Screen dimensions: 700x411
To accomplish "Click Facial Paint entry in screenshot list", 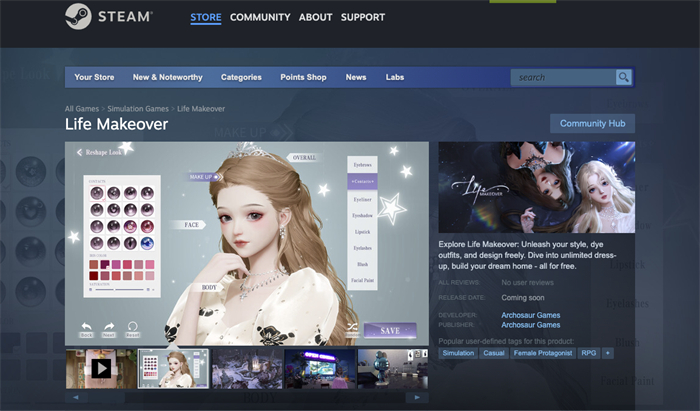I will [x=362, y=280].
